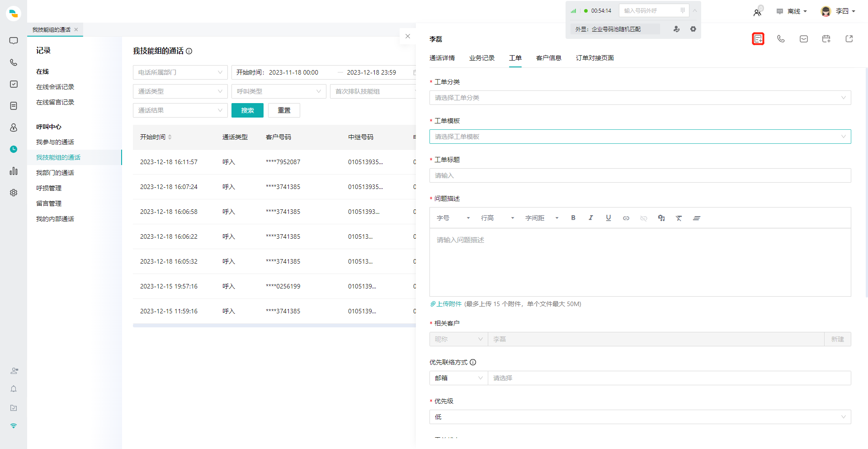Screen dimensions: 868x449
Task: Toggle bold in problem description editor
Action: pyautogui.click(x=573, y=218)
